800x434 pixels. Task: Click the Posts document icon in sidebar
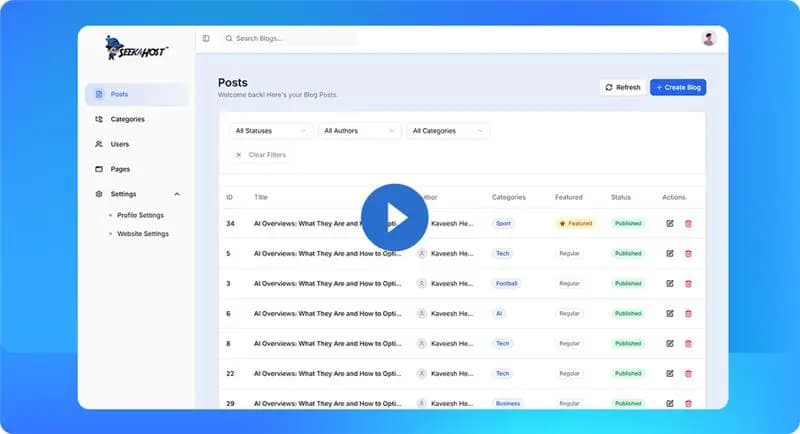click(x=99, y=94)
